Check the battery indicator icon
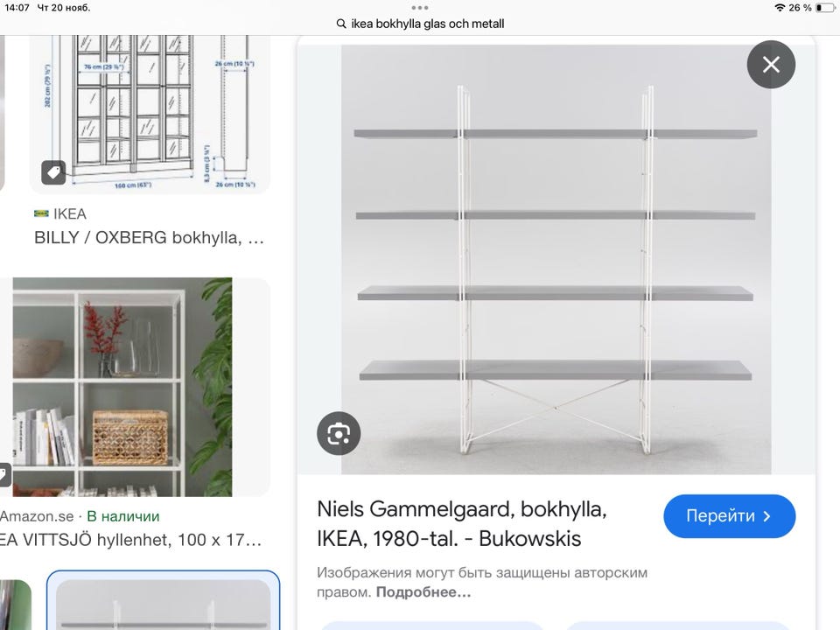Image resolution: width=840 pixels, height=630 pixels. coord(825,8)
